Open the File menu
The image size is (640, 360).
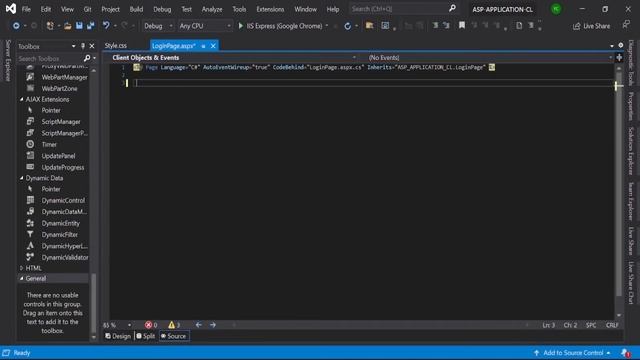[x=26, y=9]
